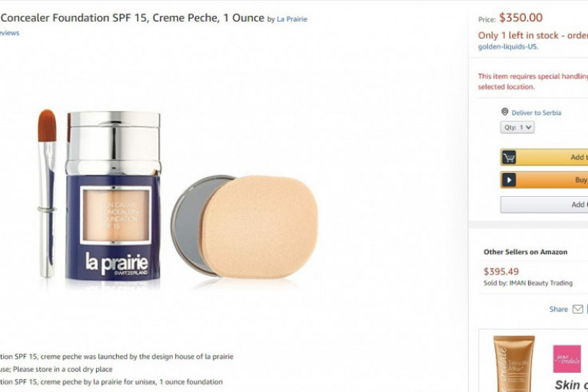Click the Deliver to Serbia link
The image size is (588, 392).
tap(536, 113)
